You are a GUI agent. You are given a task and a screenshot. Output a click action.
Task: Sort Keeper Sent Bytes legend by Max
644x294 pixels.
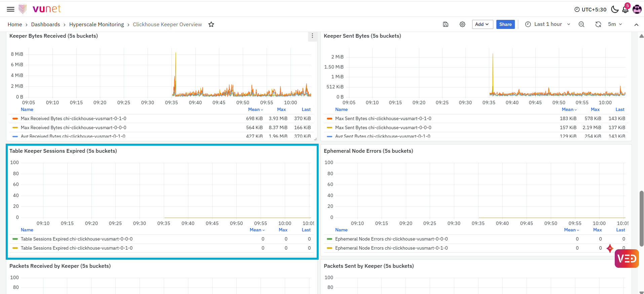595,109
